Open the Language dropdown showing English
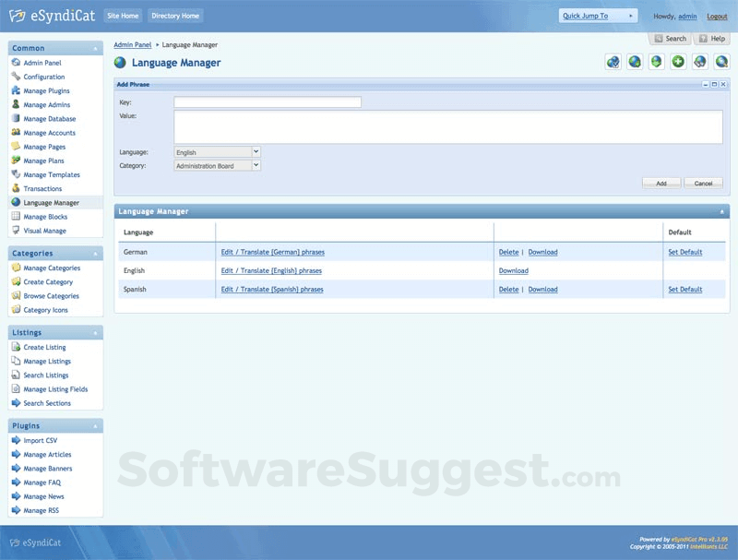Screen dimensions: 738x560 coord(215,151)
